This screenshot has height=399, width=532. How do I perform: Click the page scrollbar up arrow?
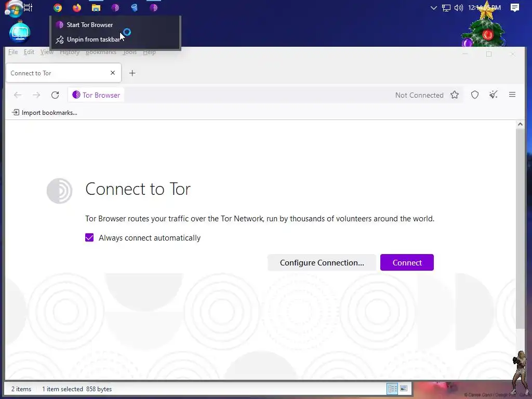(x=520, y=124)
